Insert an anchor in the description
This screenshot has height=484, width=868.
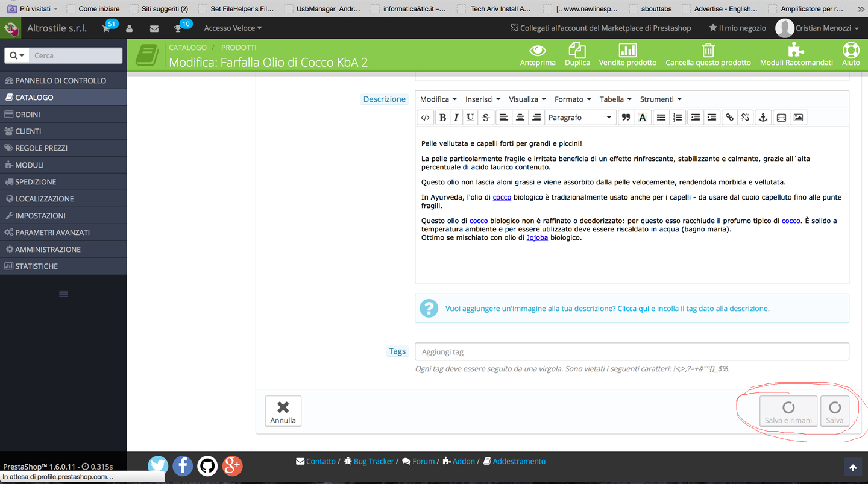pyautogui.click(x=763, y=118)
